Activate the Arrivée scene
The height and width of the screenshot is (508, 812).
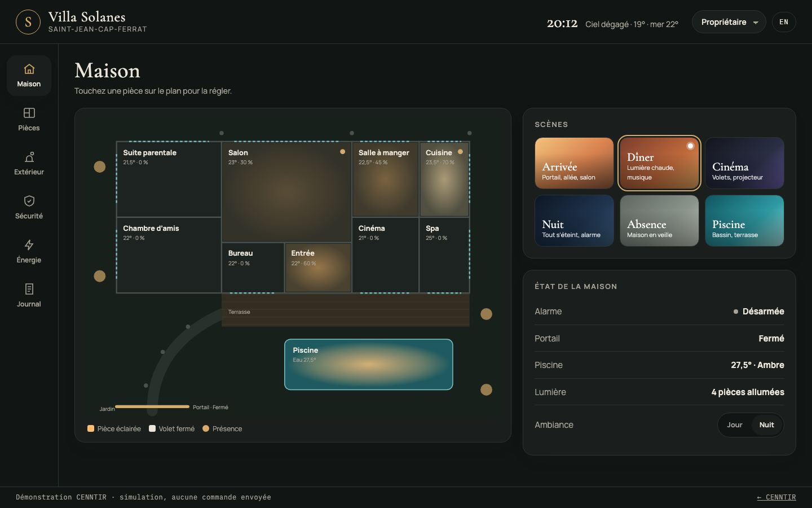574,163
